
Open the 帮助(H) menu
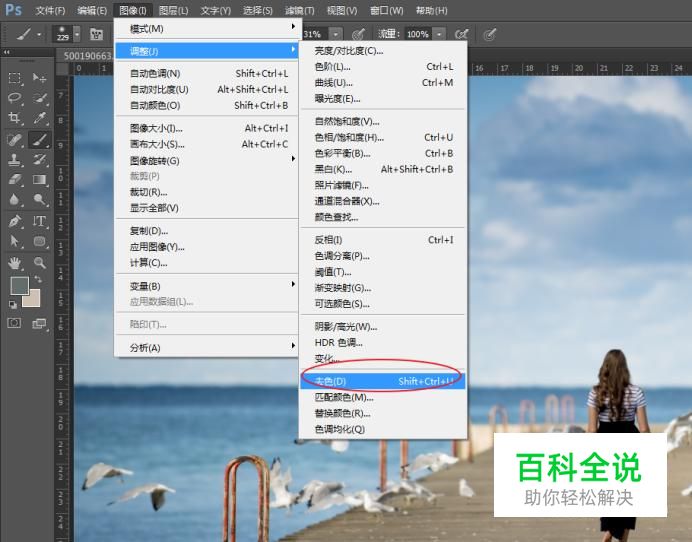(x=432, y=10)
